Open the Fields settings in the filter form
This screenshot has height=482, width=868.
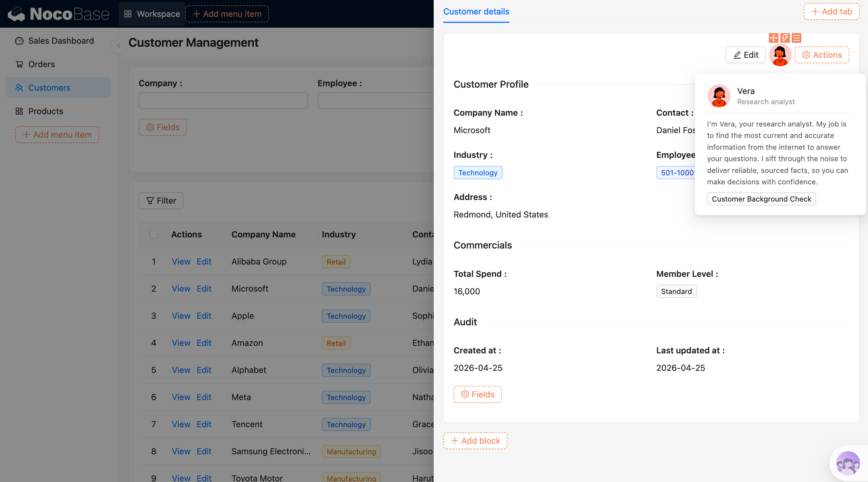coord(162,127)
